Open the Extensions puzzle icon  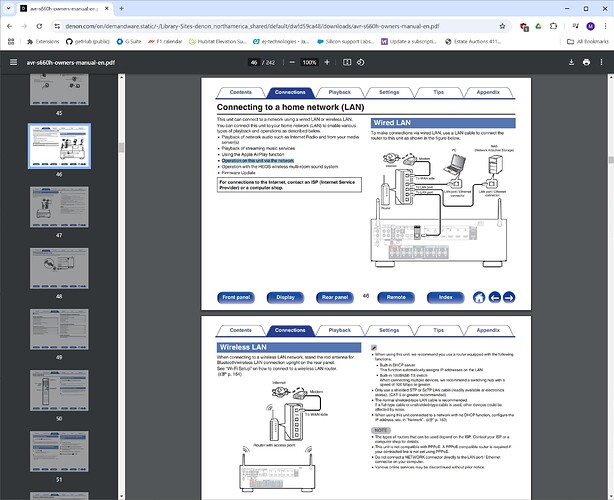553,26
